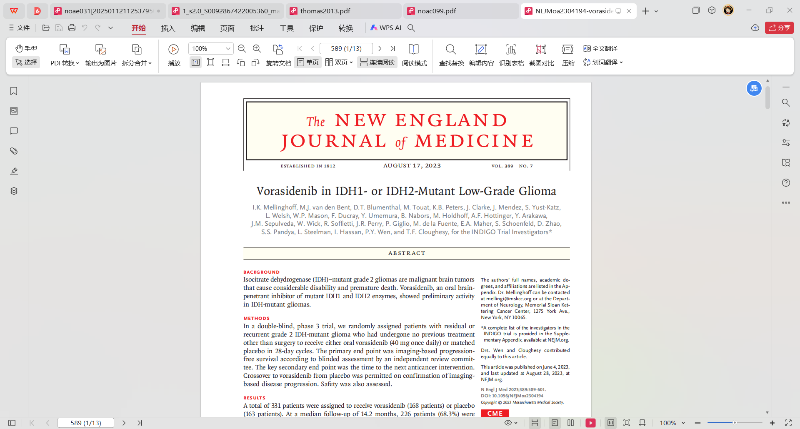Switch to the 插入 ribbon tab
Viewport: 800px width, 429px height.
point(168,28)
